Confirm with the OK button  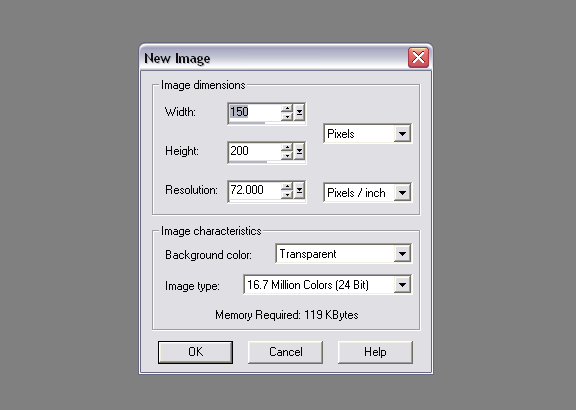pyautogui.click(x=195, y=352)
